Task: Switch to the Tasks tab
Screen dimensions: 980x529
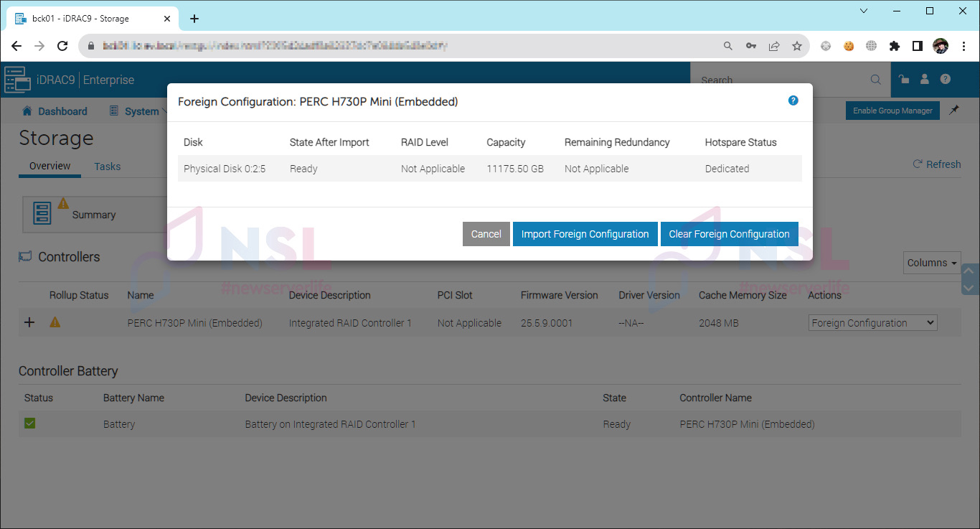Action: click(x=108, y=167)
